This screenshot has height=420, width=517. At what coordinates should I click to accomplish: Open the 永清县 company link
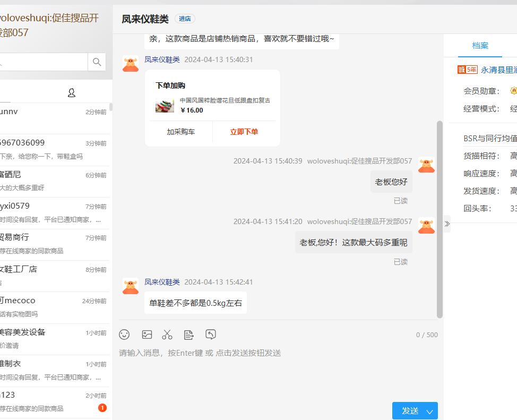[x=498, y=70]
